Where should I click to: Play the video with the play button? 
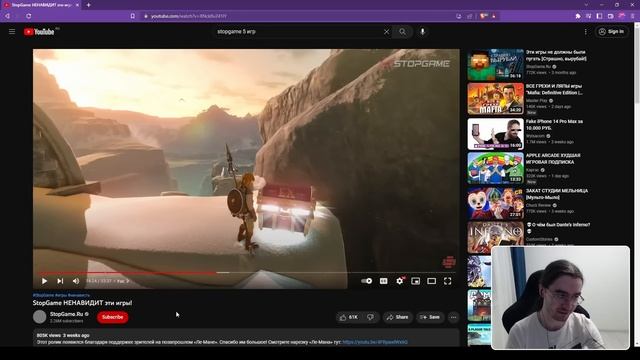(44, 281)
